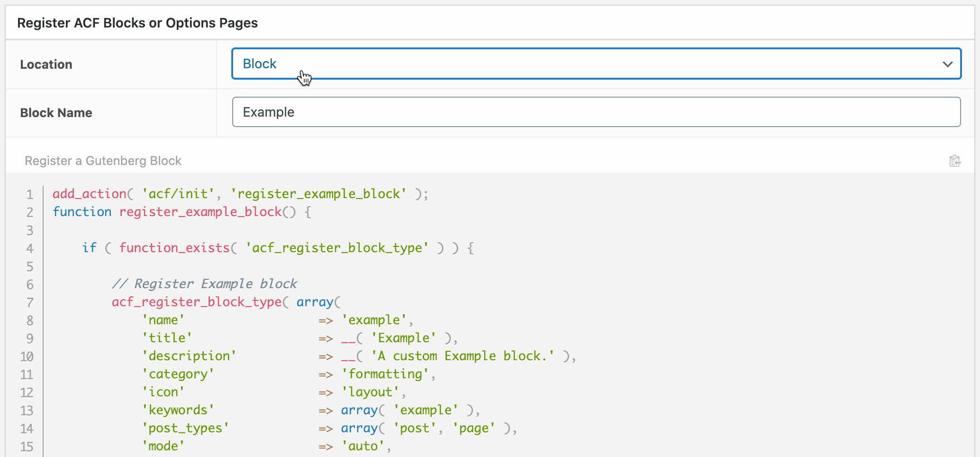Click 'A custom Example block.' string
The width and height of the screenshot is (980, 457).
click(x=463, y=356)
